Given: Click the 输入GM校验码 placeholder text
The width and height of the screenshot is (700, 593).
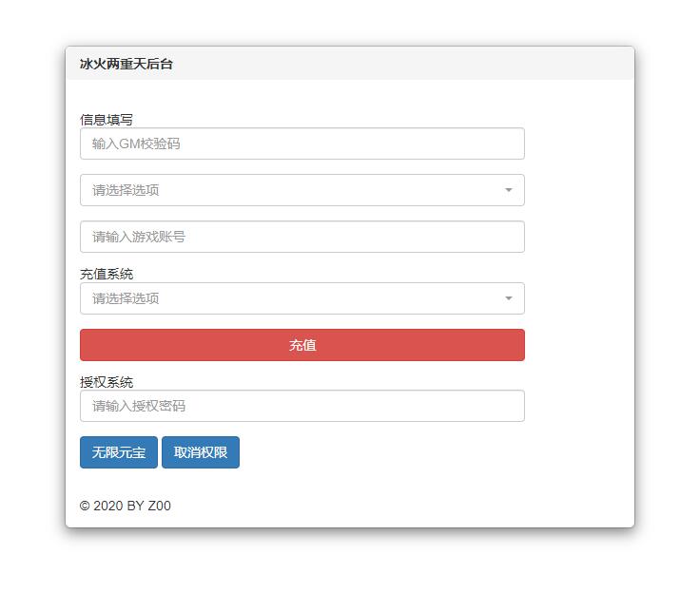Looking at the screenshot, I should tap(136, 144).
